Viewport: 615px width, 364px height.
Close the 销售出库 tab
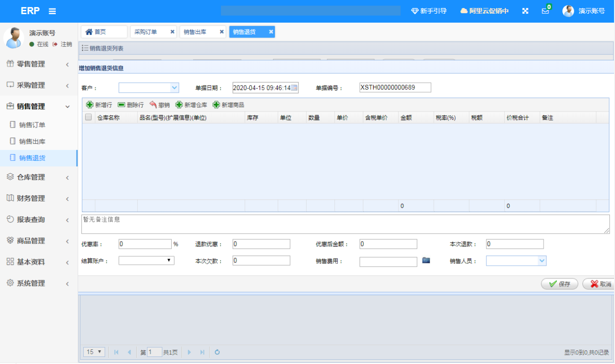(221, 32)
